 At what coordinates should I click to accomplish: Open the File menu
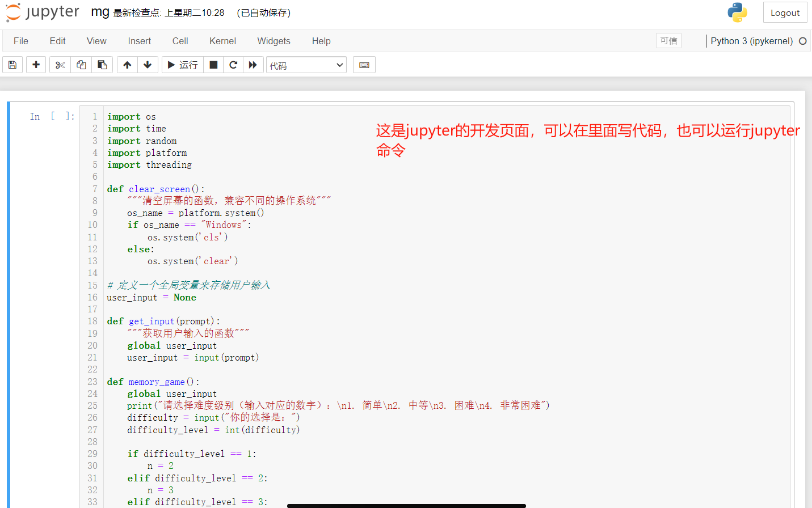(21, 41)
